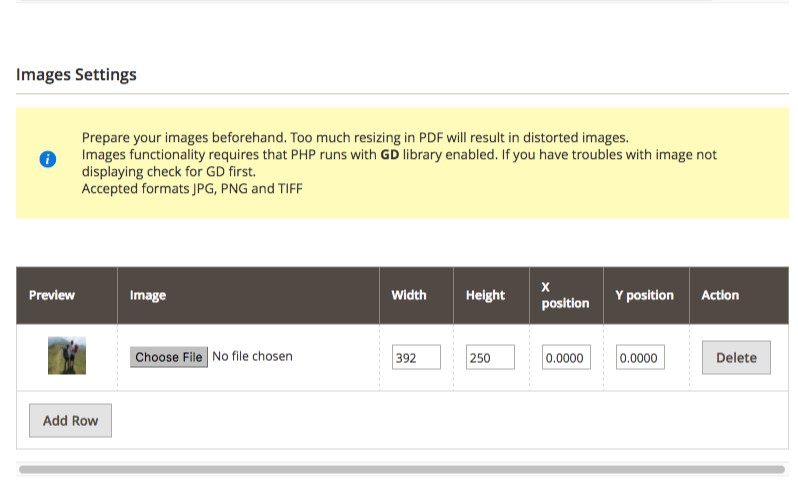Click the image preview thumbnail
Screen dimensions: 798x488
67,355
